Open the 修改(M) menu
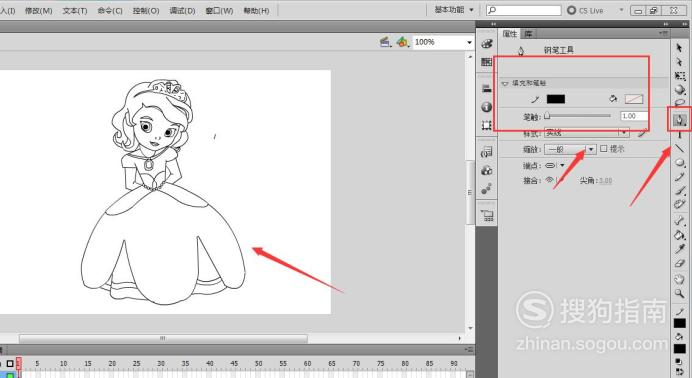Screen dimensions: 692x378 point(38,11)
